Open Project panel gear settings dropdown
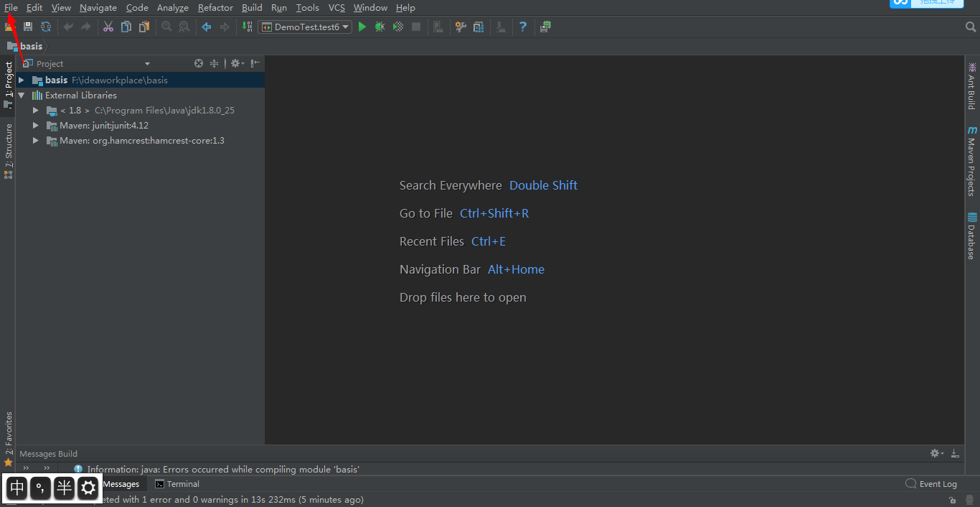The image size is (980, 507). pos(237,63)
